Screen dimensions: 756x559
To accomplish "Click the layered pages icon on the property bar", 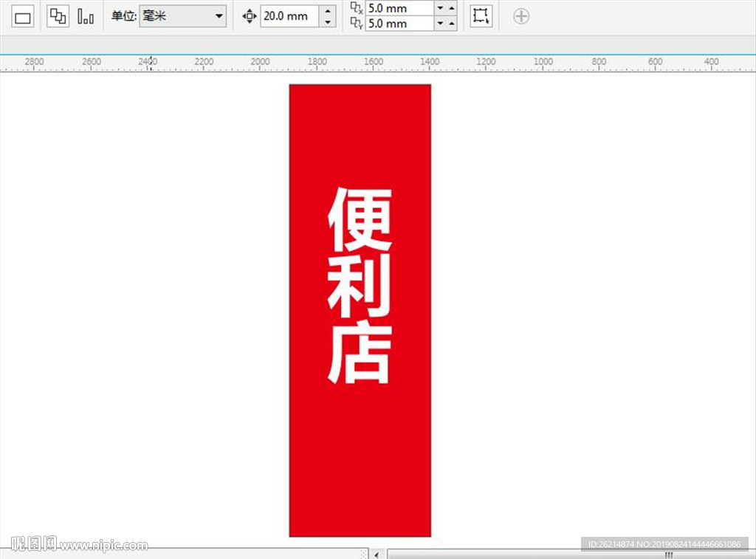I will click(58, 16).
